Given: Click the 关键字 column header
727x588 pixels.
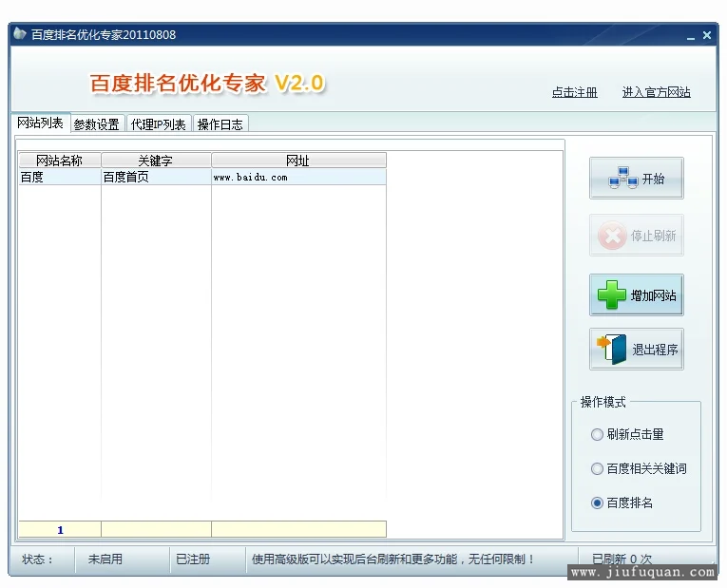Looking at the screenshot, I should click(x=156, y=161).
